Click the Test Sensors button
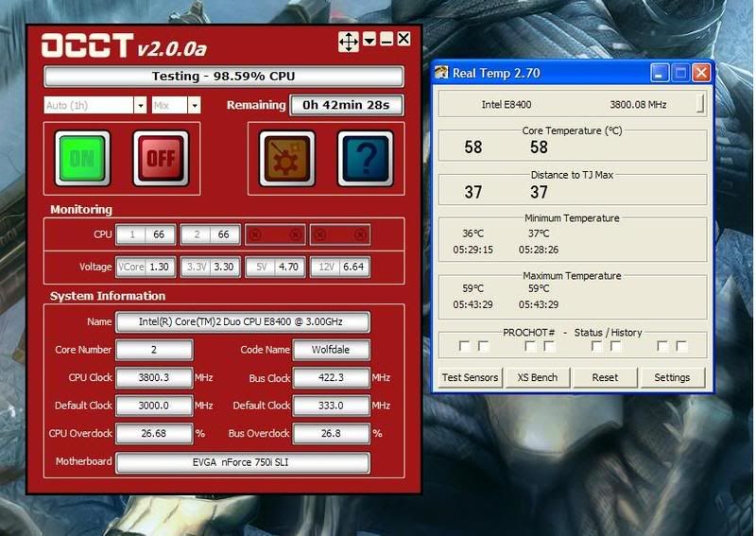Viewport: 756px width, 536px height. (x=470, y=377)
